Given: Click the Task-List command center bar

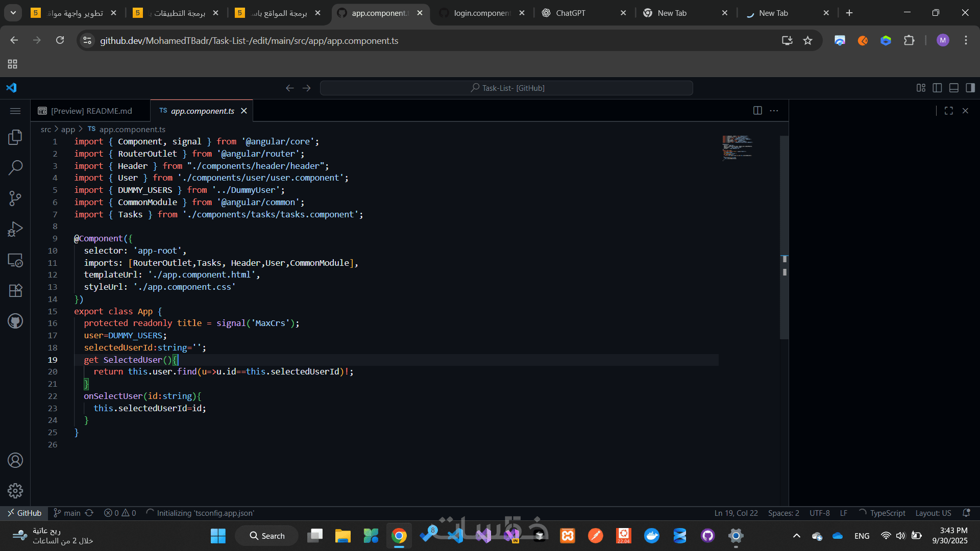Looking at the screenshot, I should [506, 87].
